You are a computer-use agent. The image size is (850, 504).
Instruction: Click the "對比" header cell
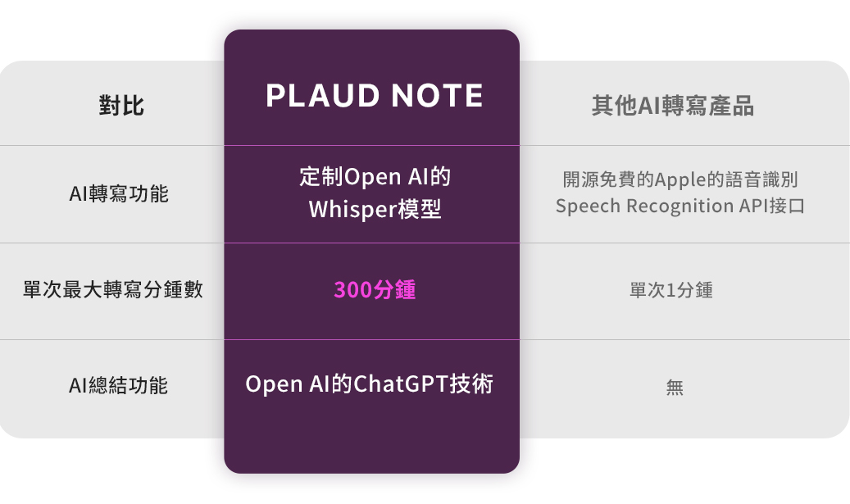121,106
